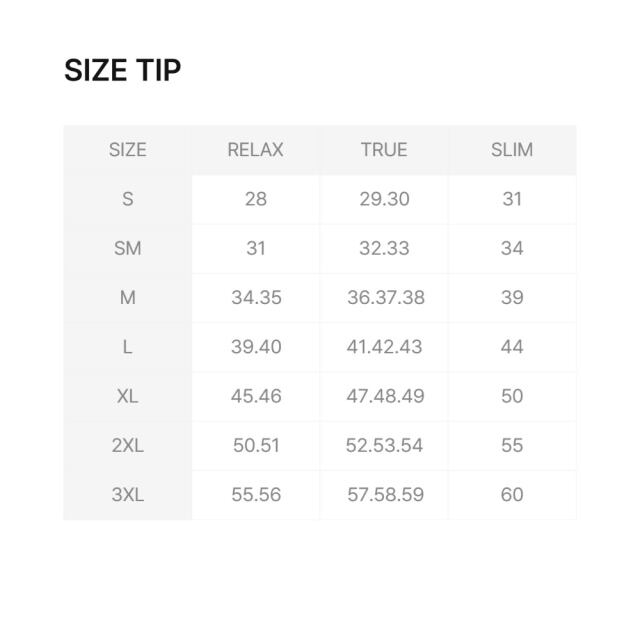Select the 52.53.54 TRUE value cell
Viewport: 640px width, 629px height.
[384, 445]
